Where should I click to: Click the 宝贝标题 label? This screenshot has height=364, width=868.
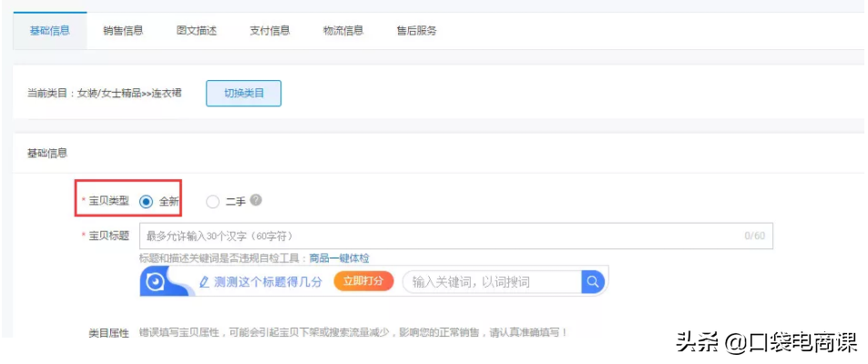pos(108,236)
